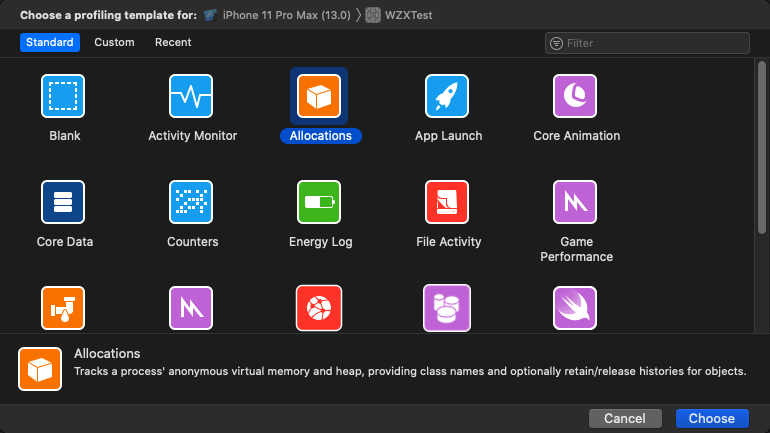Click the filter icon in search field
Image resolution: width=770 pixels, height=433 pixels.
556,43
